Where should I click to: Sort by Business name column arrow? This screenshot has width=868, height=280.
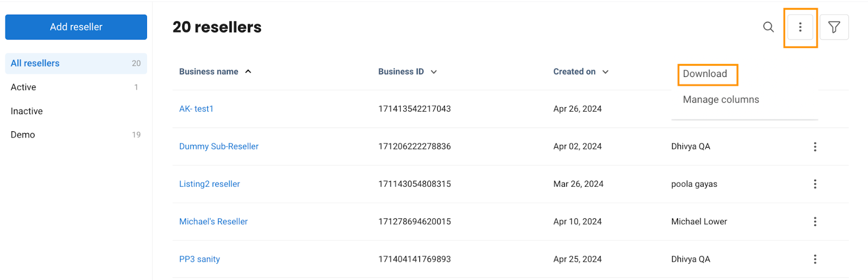pyautogui.click(x=248, y=72)
